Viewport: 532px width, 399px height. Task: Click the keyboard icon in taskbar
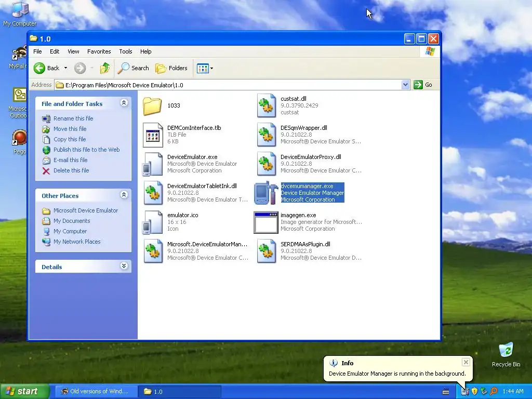(x=446, y=392)
